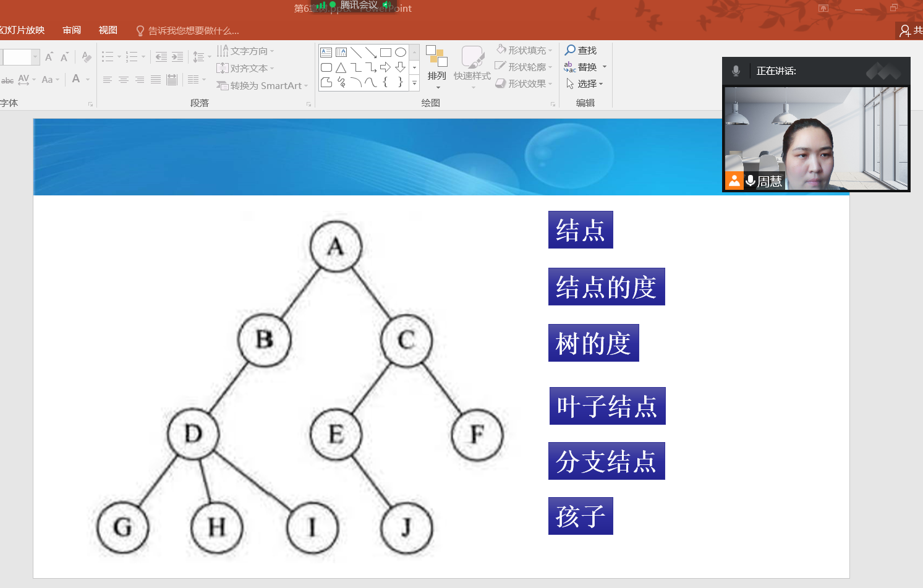
Task: Click the 叶子结点 button on slide
Action: tap(607, 406)
